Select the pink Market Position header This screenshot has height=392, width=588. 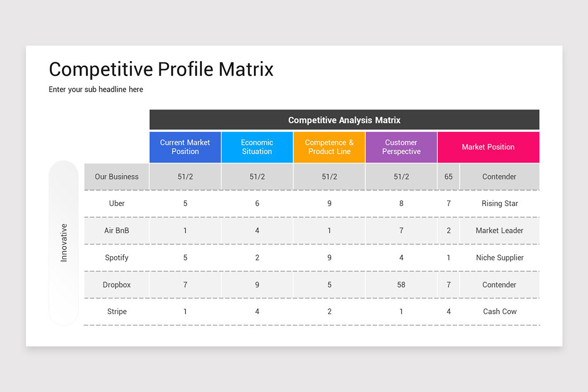[488, 147]
